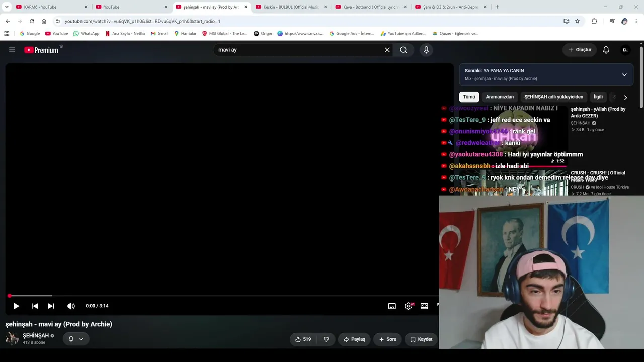Go to YouTube Premium home logo
Image resolution: width=644 pixels, height=362 pixels.
coord(41,50)
